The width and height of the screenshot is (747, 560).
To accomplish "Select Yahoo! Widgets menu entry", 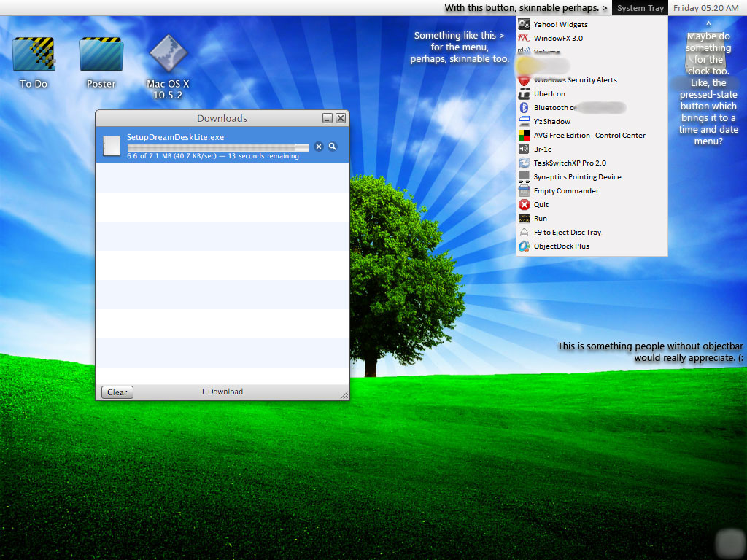I will point(592,24).
